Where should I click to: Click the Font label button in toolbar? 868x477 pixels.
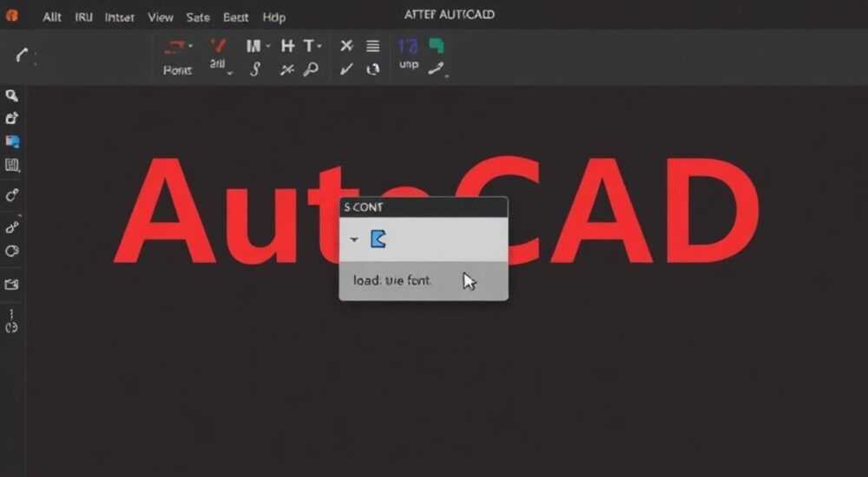coord(177,71)
